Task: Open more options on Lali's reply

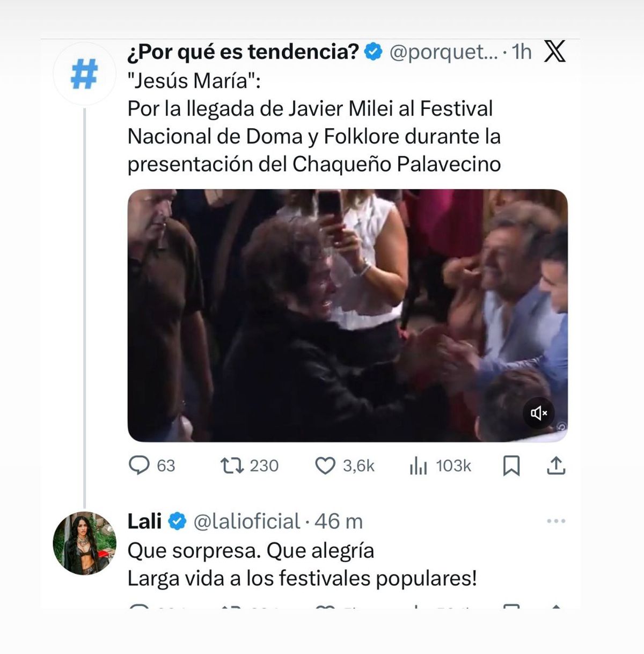Action: click(556, 521)
